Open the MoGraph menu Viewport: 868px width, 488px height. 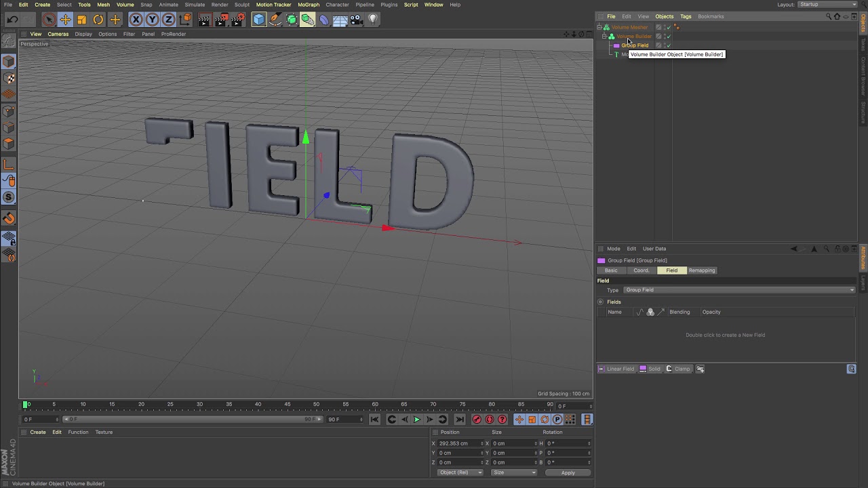click(309, 5)
